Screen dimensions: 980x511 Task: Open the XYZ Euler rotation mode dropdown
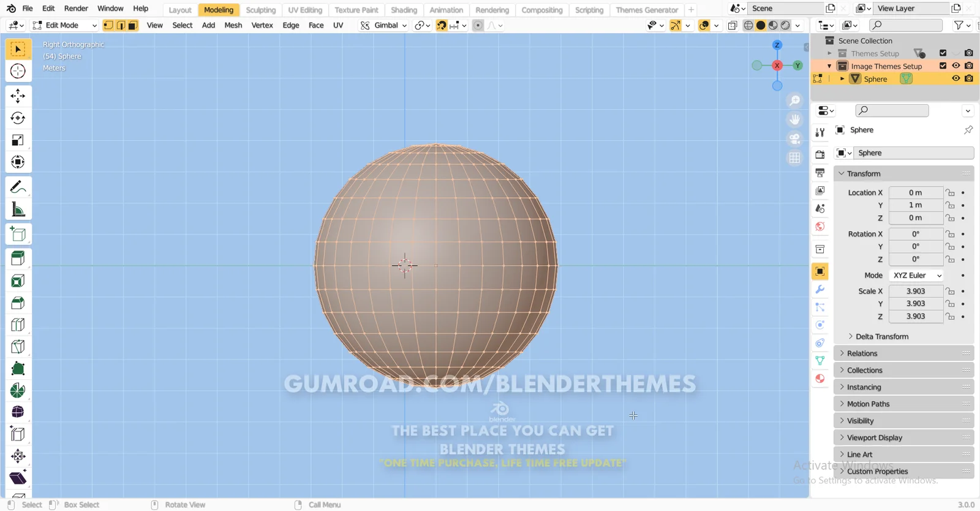coord(916,275)
